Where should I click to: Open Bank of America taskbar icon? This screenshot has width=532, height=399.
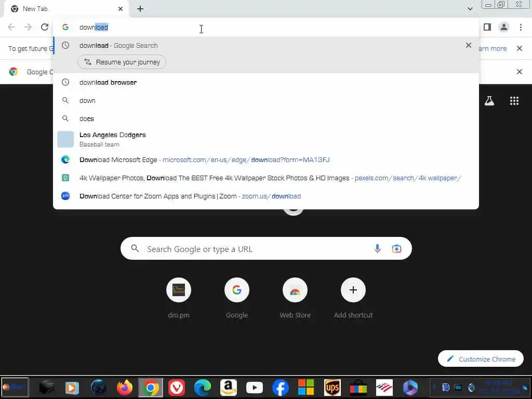point(384,388)
